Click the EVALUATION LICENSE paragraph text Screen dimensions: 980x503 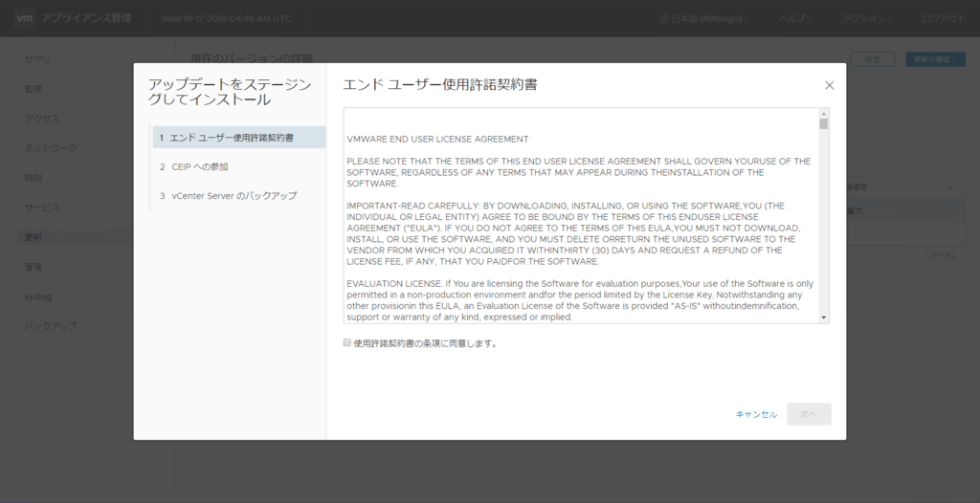tap(581, 300)
